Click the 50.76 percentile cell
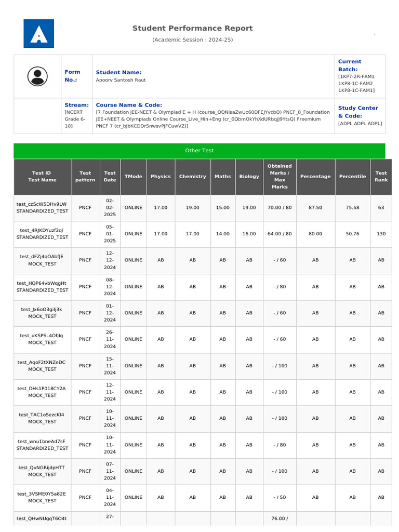 353,234
